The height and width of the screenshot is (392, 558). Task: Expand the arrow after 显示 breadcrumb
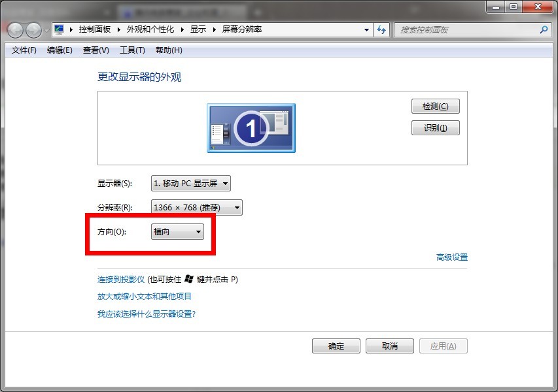[214, 29]
